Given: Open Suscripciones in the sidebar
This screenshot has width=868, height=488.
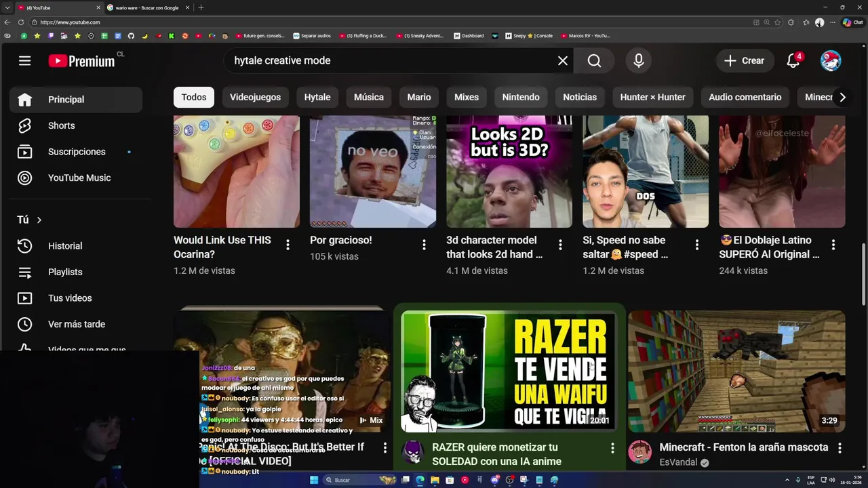Looking at the screenshot, I should click(x=76, y=152).
